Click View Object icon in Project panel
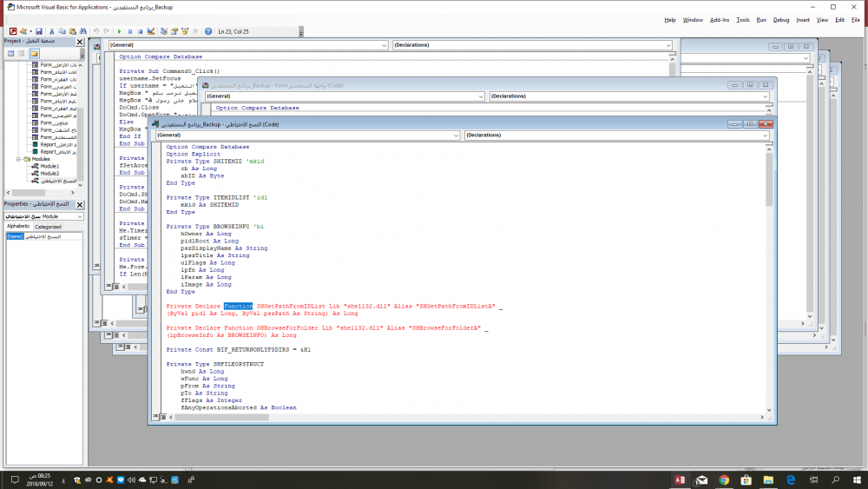The height and width of the screenshot is (489, 868). pyautogui.click(x=21, y=54)
